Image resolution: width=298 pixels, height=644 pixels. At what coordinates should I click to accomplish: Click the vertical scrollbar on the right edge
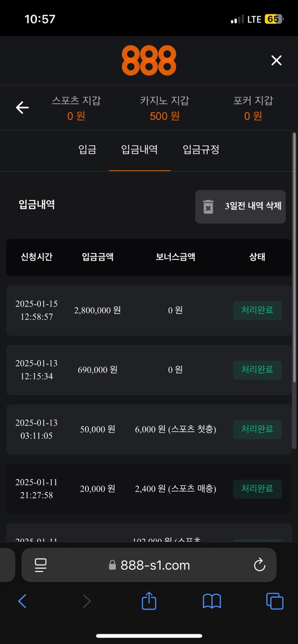[294, 291]
